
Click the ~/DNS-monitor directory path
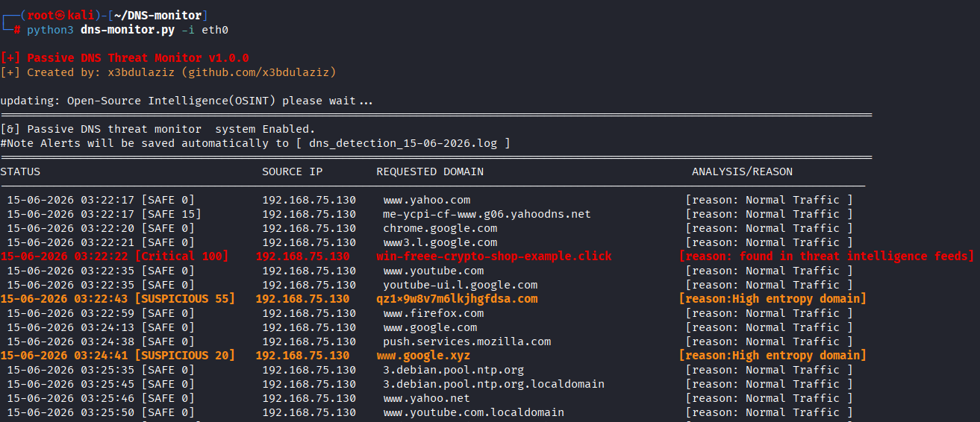pos(157,16)
